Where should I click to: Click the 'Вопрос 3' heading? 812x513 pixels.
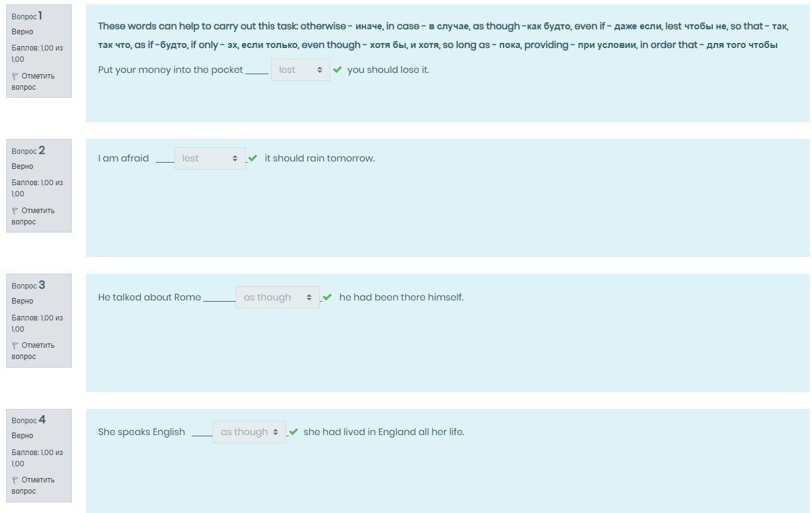point(28,285)
